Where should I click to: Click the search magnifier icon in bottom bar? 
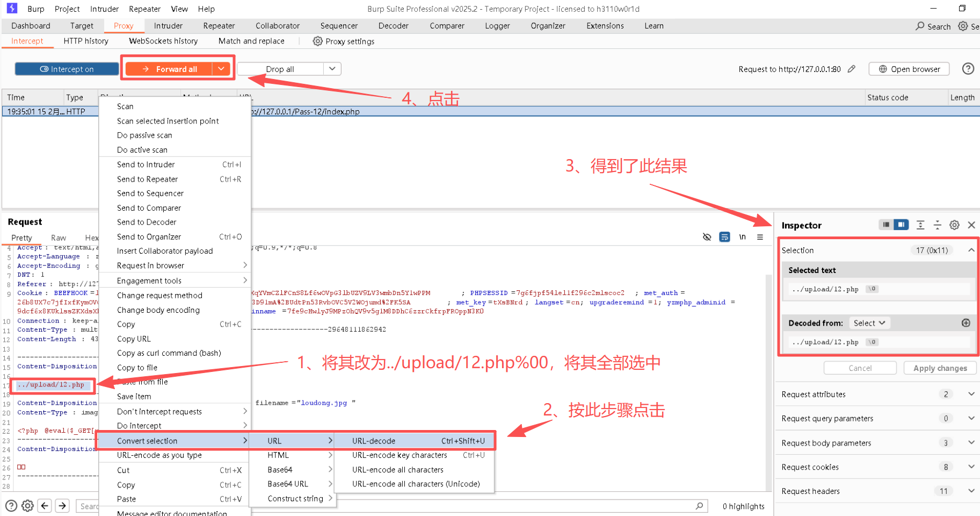(699, 506)
